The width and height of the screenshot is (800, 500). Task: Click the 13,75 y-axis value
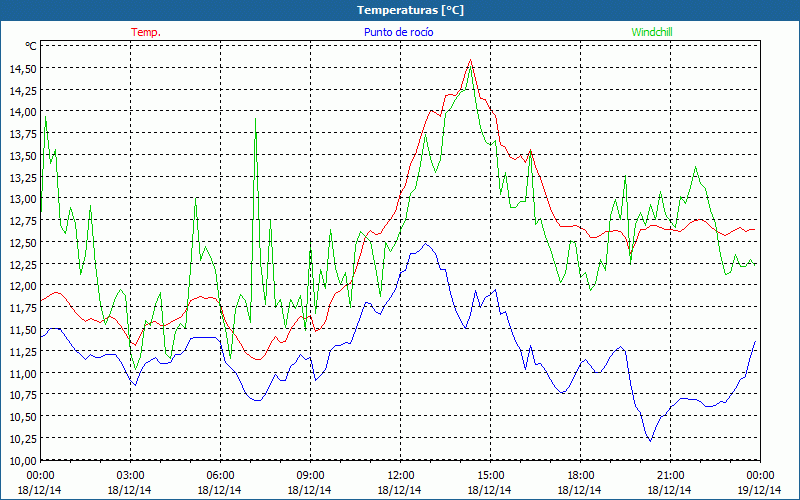pos(22,134)
